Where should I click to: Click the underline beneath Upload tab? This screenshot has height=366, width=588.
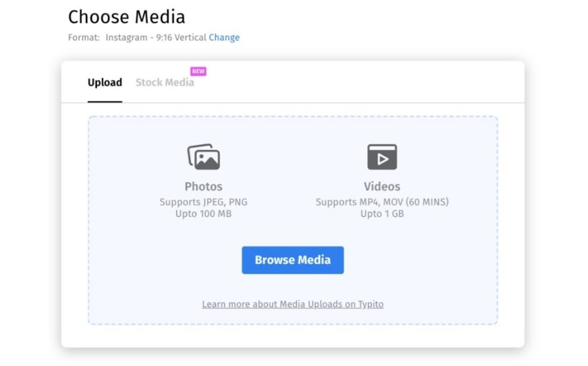click(x=105, y=102)
